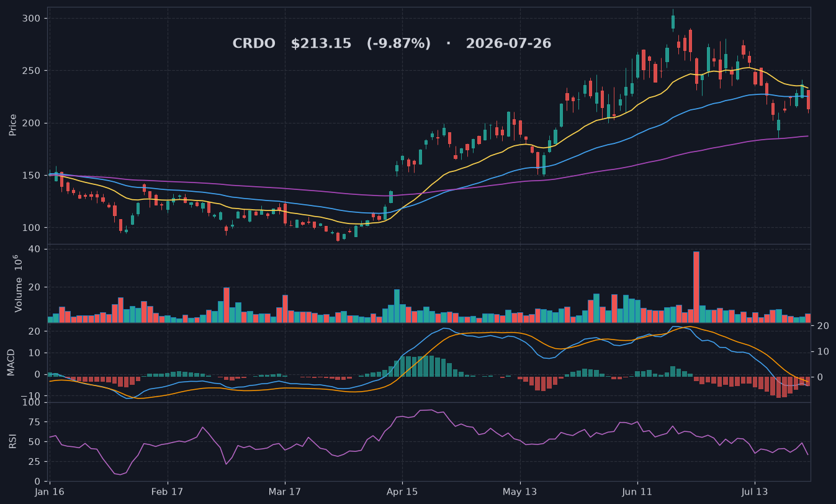Click the MACD axis label
The height and width of the screenshot is (504, 836).
click(11, 363)
